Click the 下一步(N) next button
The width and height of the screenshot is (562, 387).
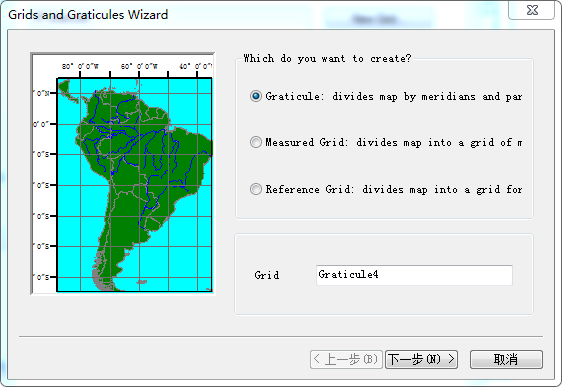[x=421, y=359]
